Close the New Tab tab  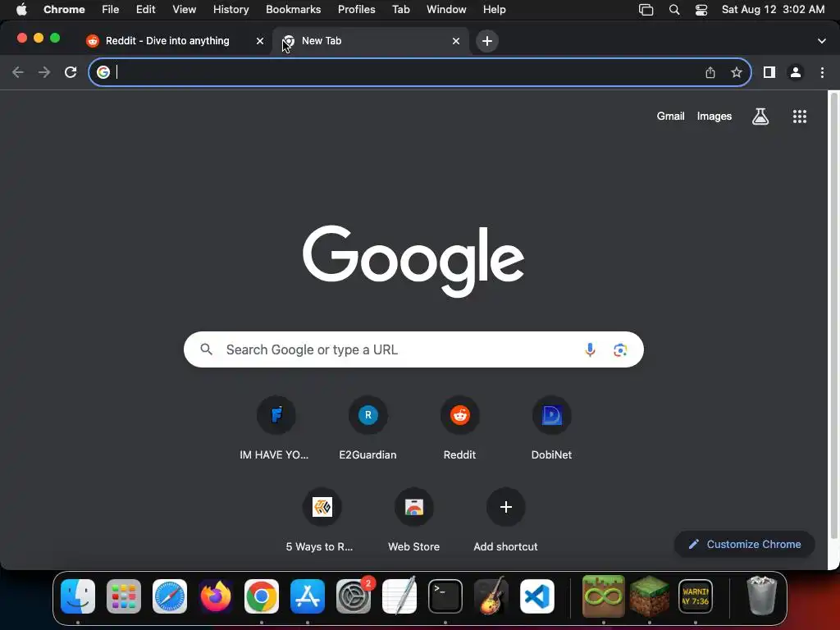coord(456,41)
